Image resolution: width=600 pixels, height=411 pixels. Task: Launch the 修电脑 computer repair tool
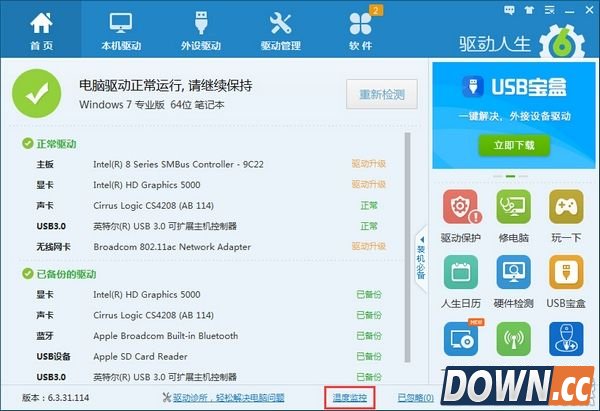(x=514, y=207)
